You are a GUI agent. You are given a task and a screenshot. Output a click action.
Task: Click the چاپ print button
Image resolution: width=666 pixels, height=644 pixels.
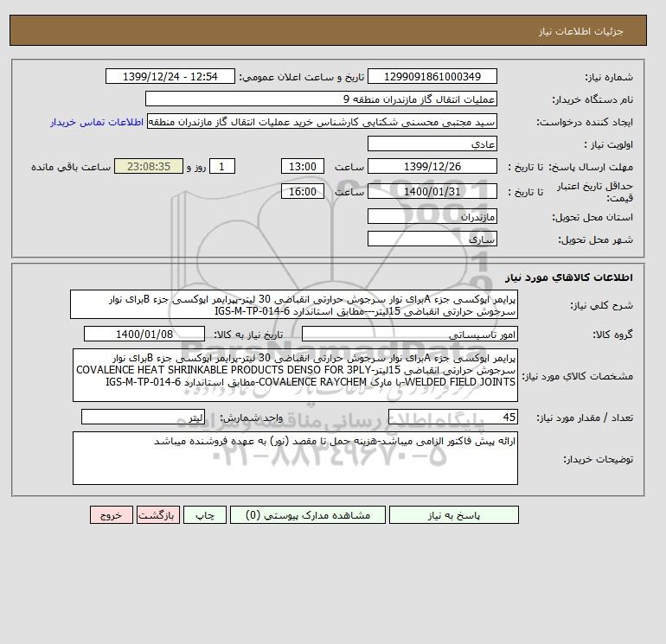pyautogui.click(x=205, y=515)
